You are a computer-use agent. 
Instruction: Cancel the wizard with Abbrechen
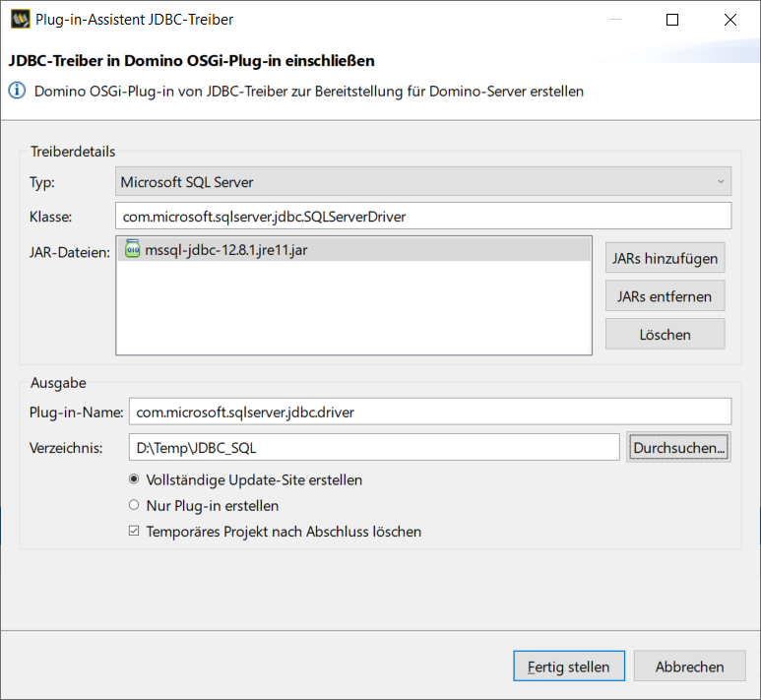pos(690,667)
